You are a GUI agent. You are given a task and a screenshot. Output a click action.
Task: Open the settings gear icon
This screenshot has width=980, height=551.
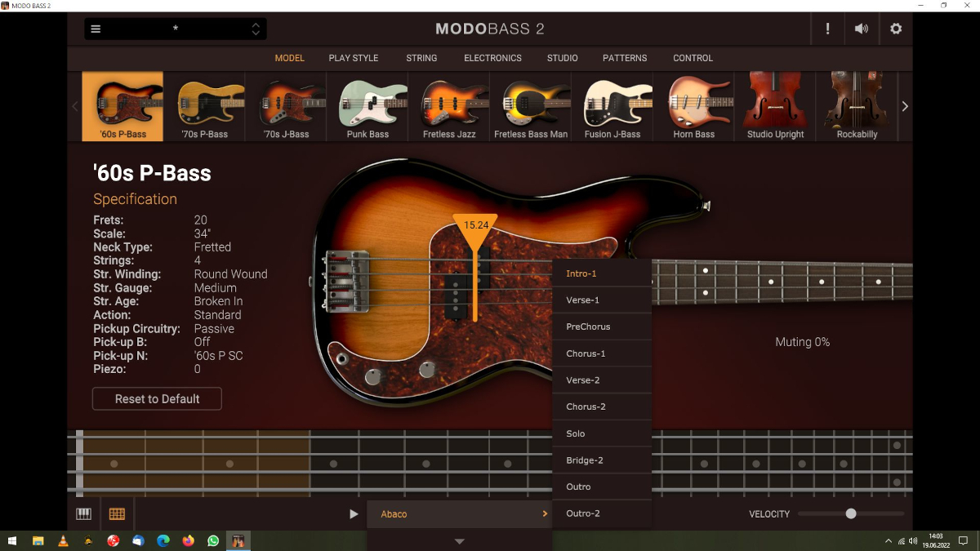point(896,29)
